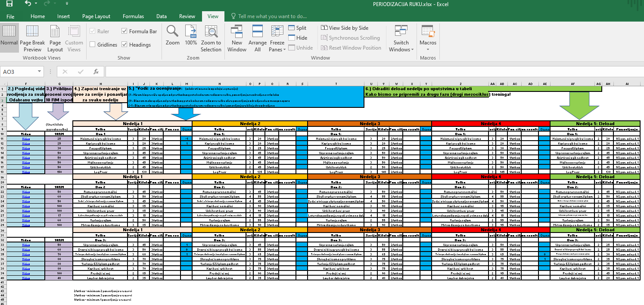This screenshot has width=644, height=305.
Task: Click Zoom to Selection
Action: pyautogui.click(x=211, y=39)
